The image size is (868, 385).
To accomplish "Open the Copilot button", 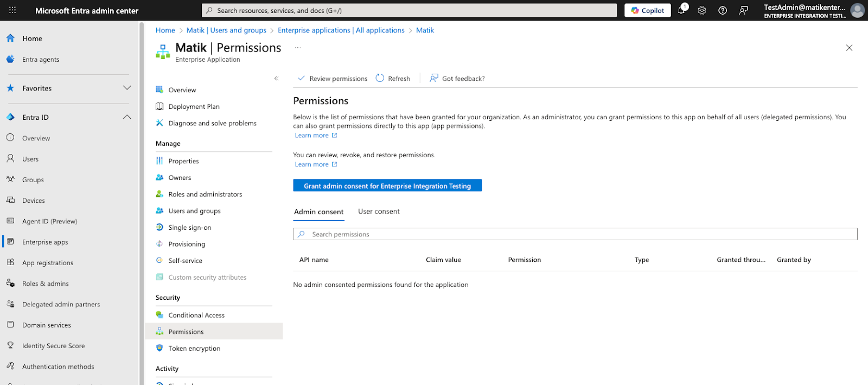I will tap(647, 10).
